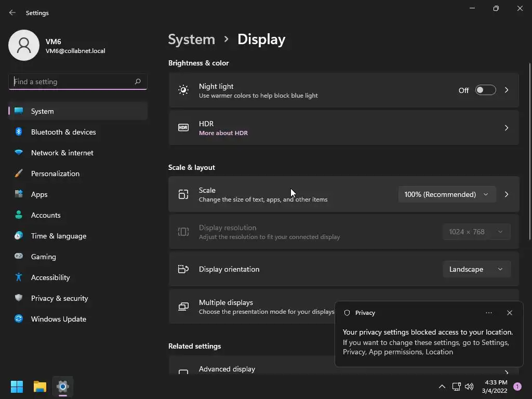Click the search magnifier icon
The image size is (532, 399).
[x=138, y=82]
